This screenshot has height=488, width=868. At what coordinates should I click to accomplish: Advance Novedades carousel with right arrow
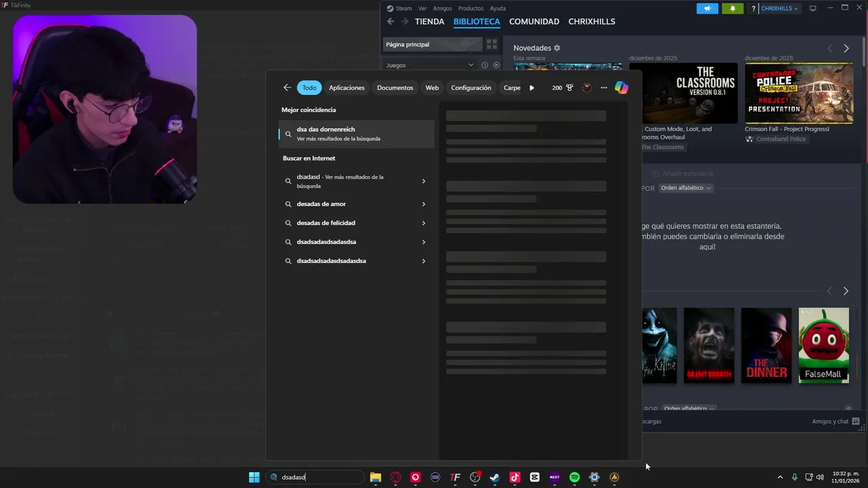point(846,48)
